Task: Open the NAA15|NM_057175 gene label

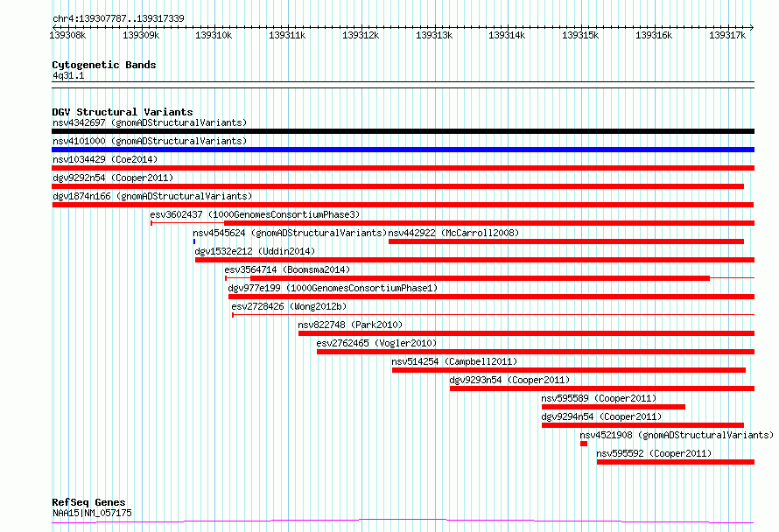Action: click(x=92, y=513)
